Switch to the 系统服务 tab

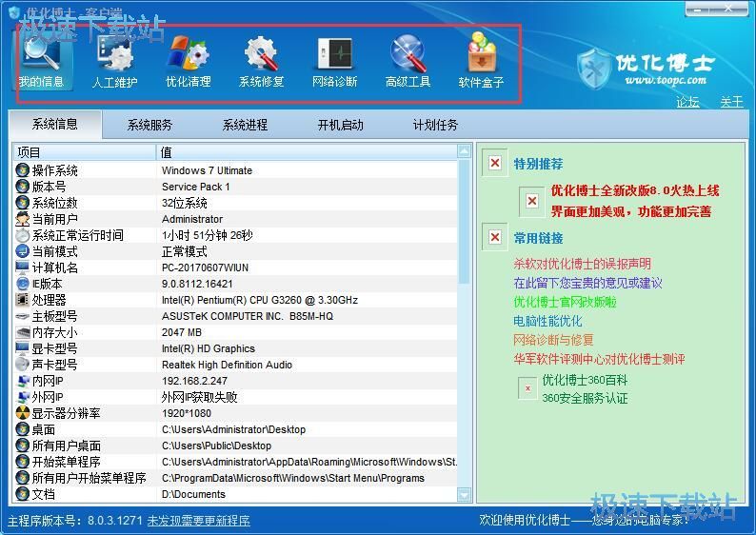(x=149, y=126)
